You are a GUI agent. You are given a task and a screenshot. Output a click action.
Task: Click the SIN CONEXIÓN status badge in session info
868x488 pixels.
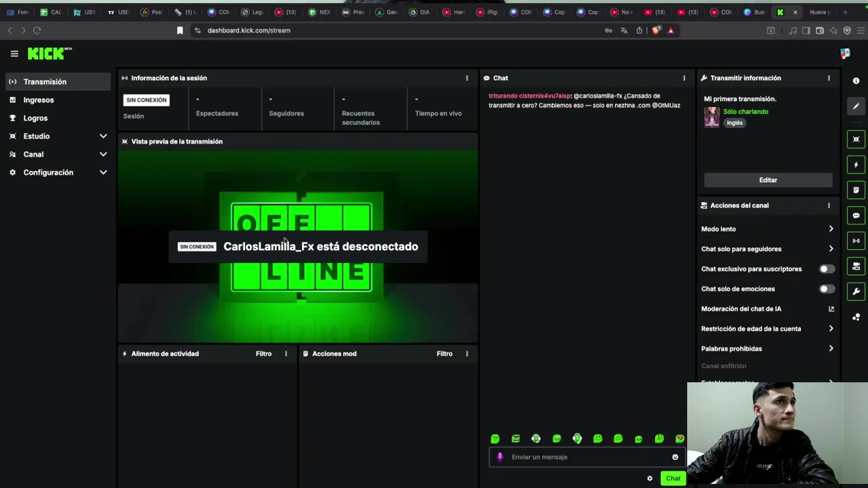tap(146, 100)
